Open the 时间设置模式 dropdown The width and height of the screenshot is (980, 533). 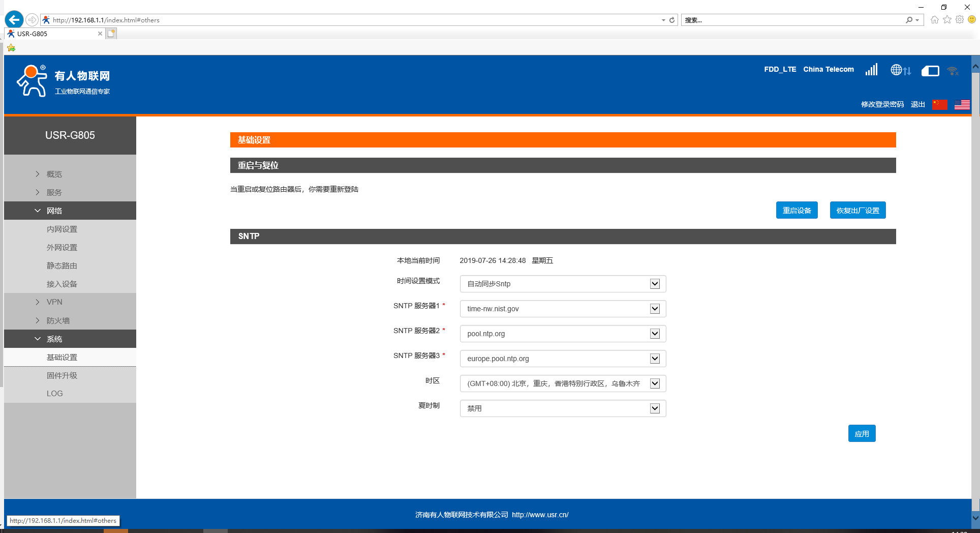pyautogui.click(x=563, y=284)
